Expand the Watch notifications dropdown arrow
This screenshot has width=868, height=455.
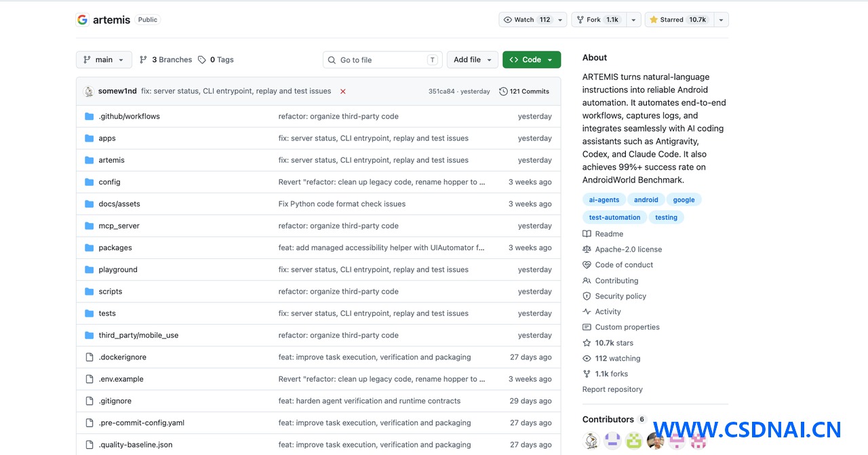(561, 20)
